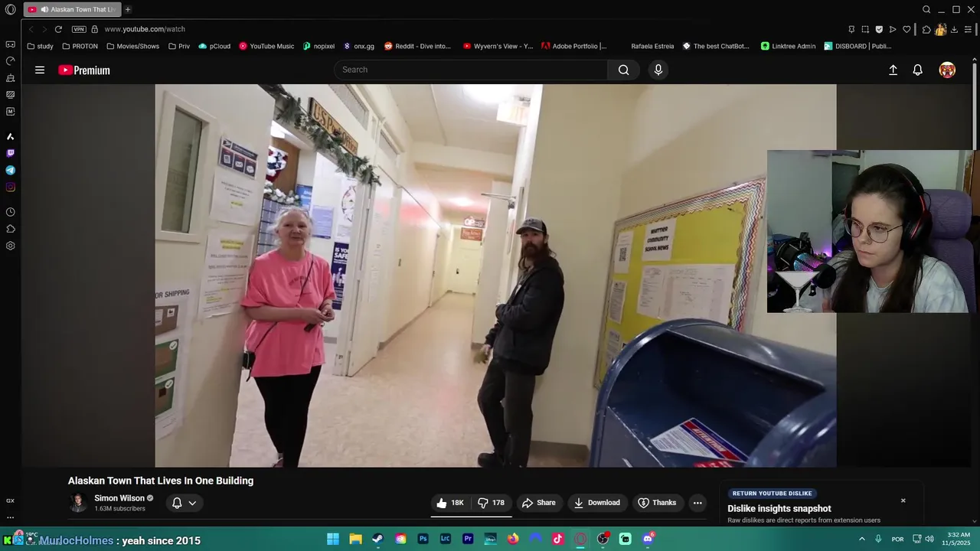Click the Download button
The width and height of the screenshot is (980, 551).
coord(597,503)
